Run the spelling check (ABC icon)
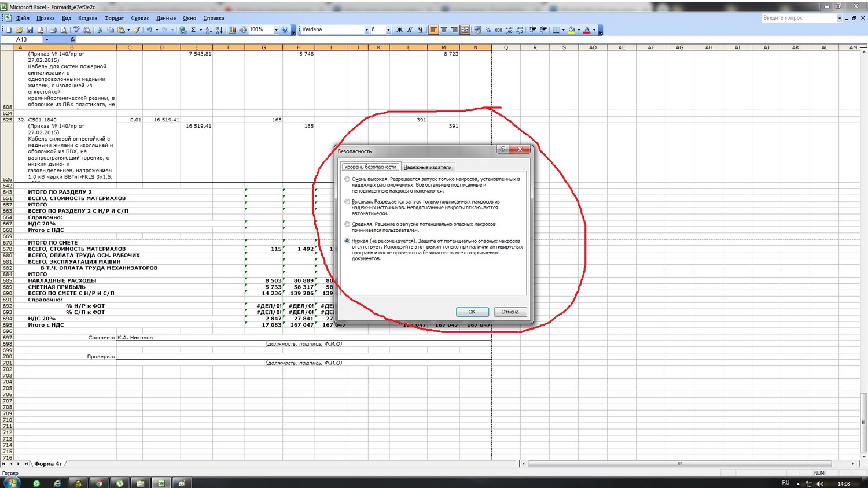The height and width of the screenshot is (488, 868). [76, 29]
